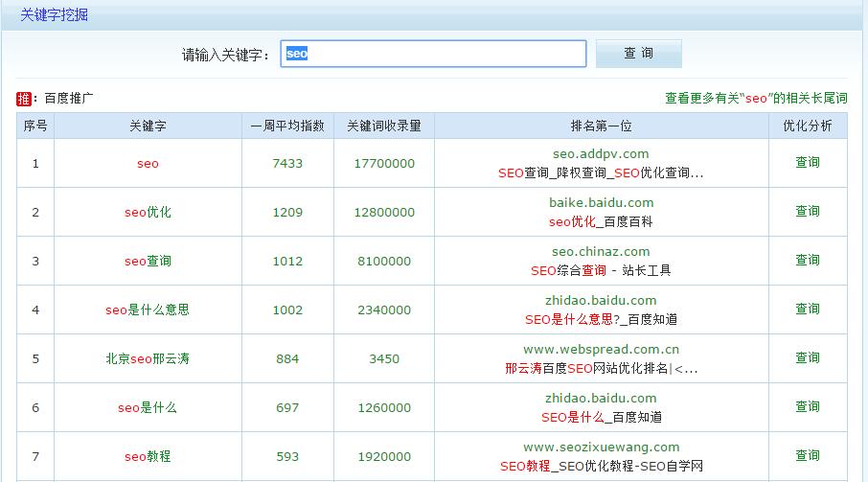
Task: Open the related long-tail keywords link
Action: click(x=756, y=99)
